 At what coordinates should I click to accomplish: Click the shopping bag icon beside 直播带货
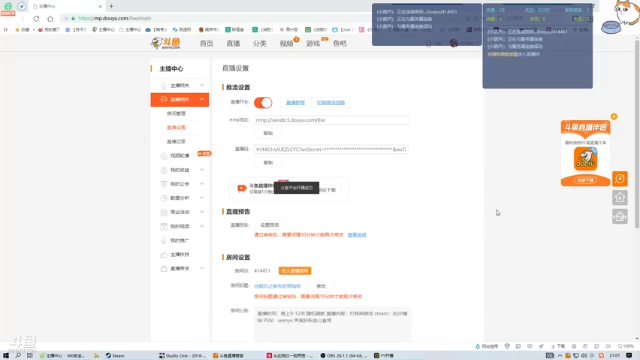pos(164,269)
